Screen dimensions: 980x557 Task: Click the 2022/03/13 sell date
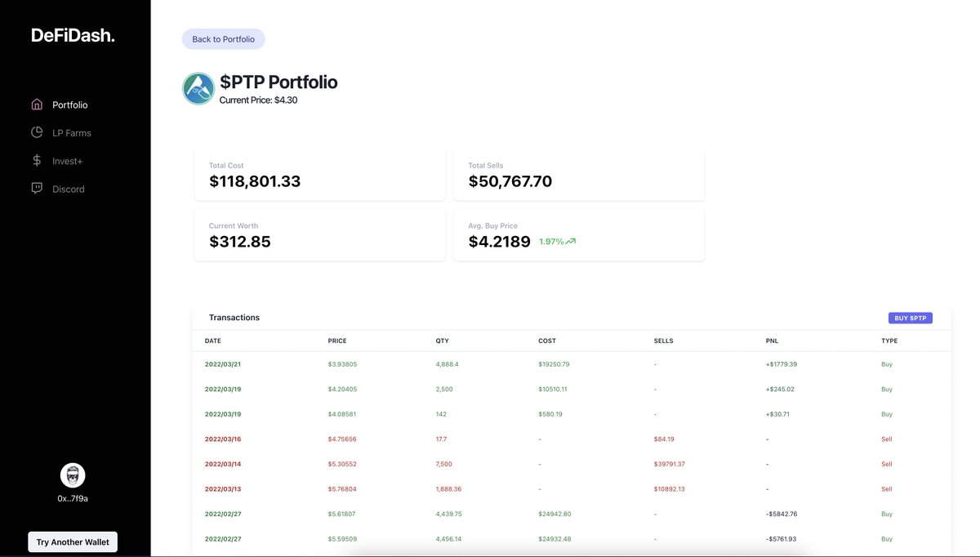click(223, 489)
